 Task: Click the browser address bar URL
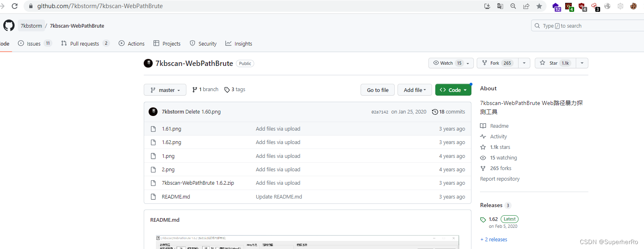click(100, 6)
